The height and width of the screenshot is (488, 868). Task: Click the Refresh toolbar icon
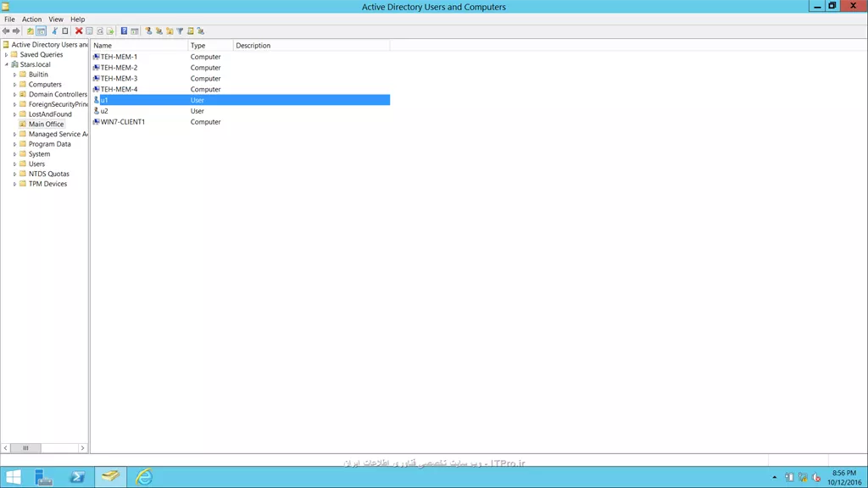(x=100, y=31)
